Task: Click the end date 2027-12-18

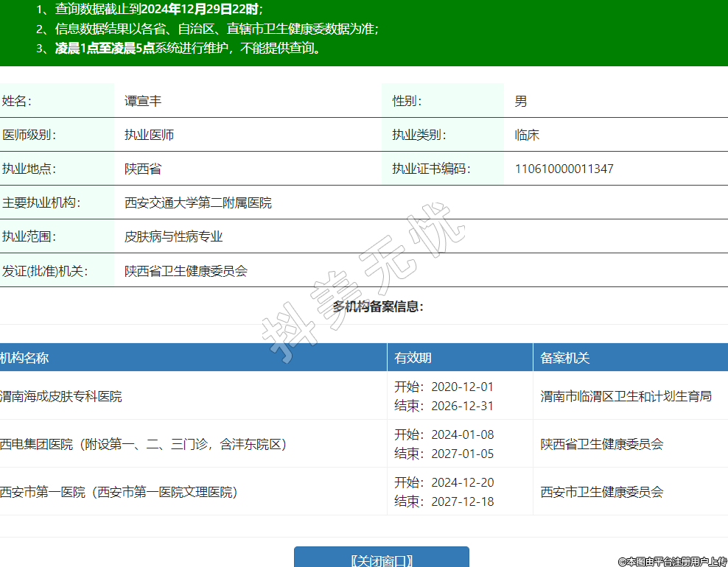Action: [x=462, y=501]
